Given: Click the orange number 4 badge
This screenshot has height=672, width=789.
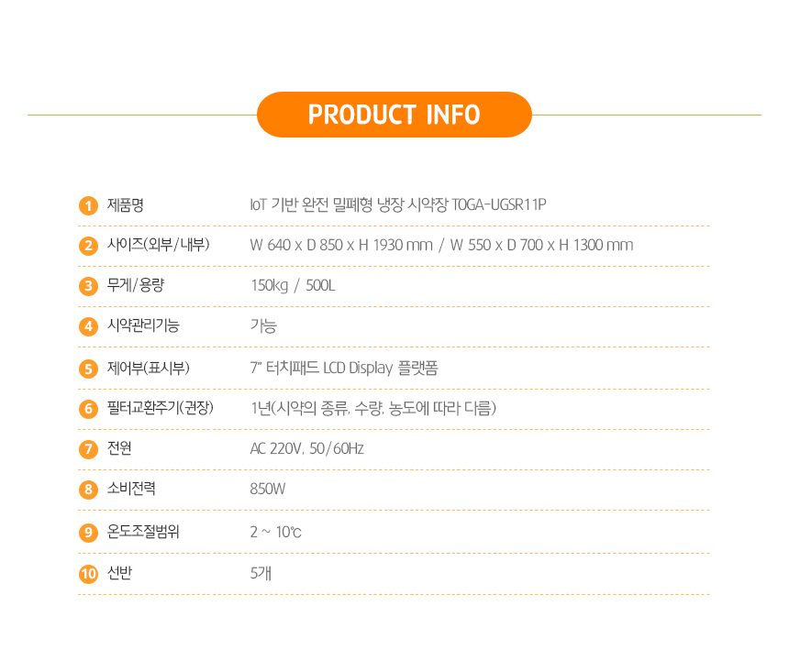Looking at the screenshot, I should (x=88, y=326).
